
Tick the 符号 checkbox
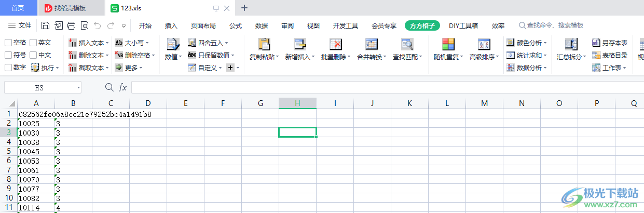click(x=8, y=55)
